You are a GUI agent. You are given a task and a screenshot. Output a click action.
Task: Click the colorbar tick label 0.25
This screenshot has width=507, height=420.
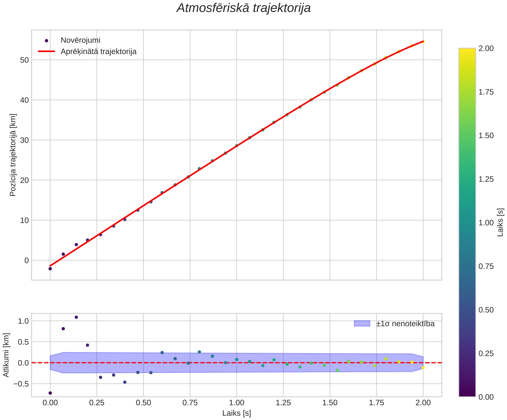click(x=486, y=353)
